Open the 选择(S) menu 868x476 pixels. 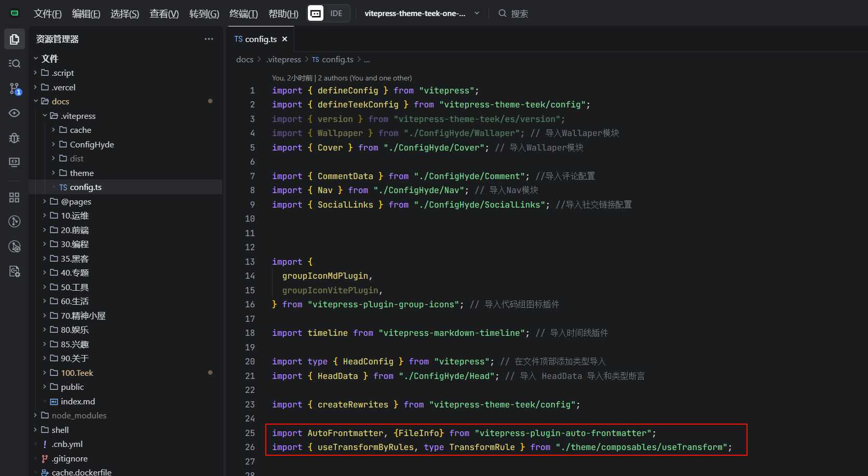click(x=125, y=13)
